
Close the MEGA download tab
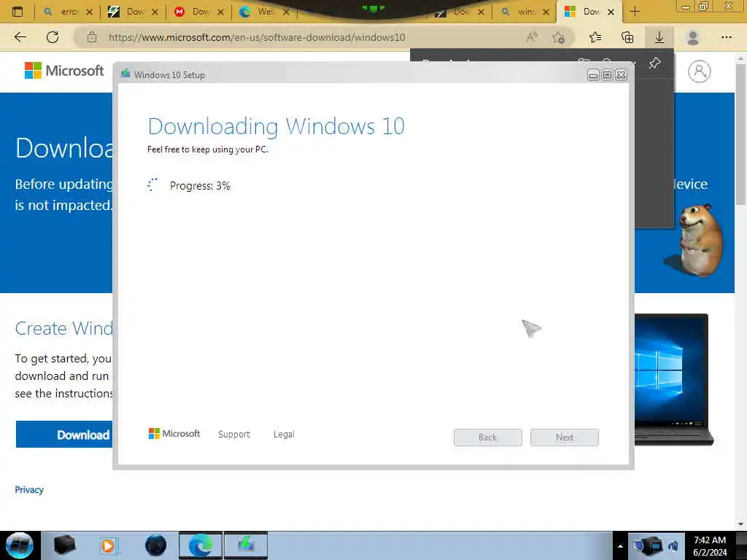pyautogui.click(x=220, y=12)
